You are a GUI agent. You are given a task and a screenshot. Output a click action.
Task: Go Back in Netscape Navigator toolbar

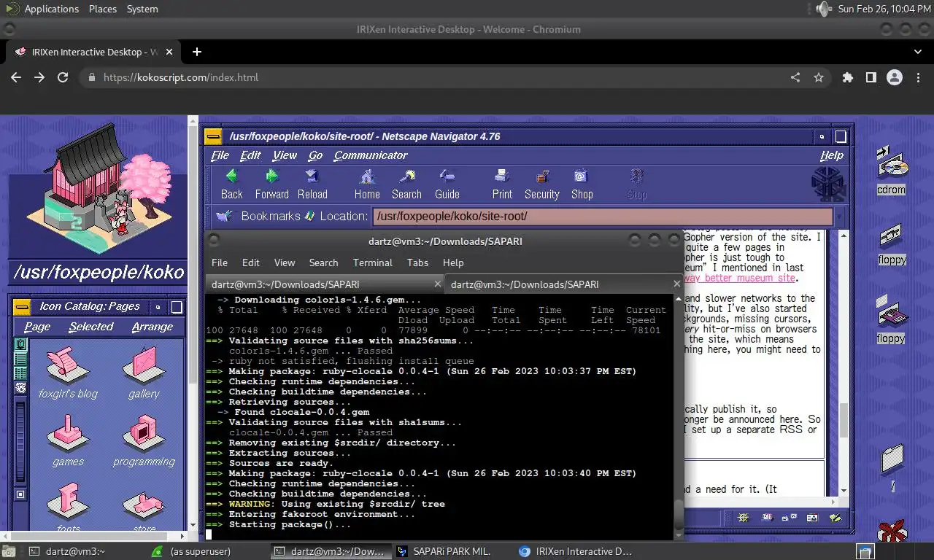pyautogui.click(x=231, y=184)
